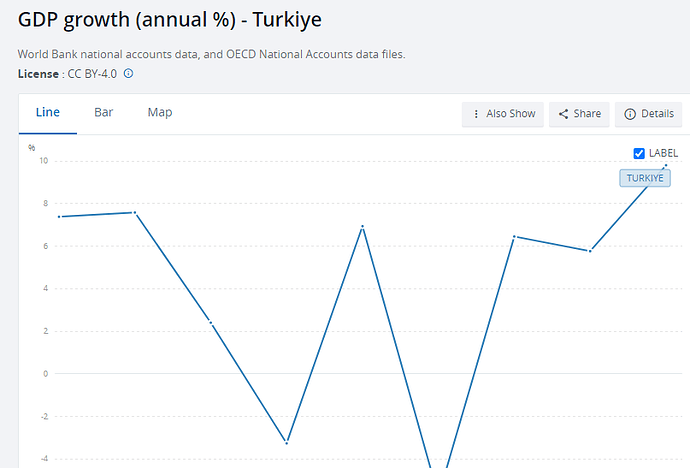Open the Map tab
The image size is (690, 468).
coord(160,113)
